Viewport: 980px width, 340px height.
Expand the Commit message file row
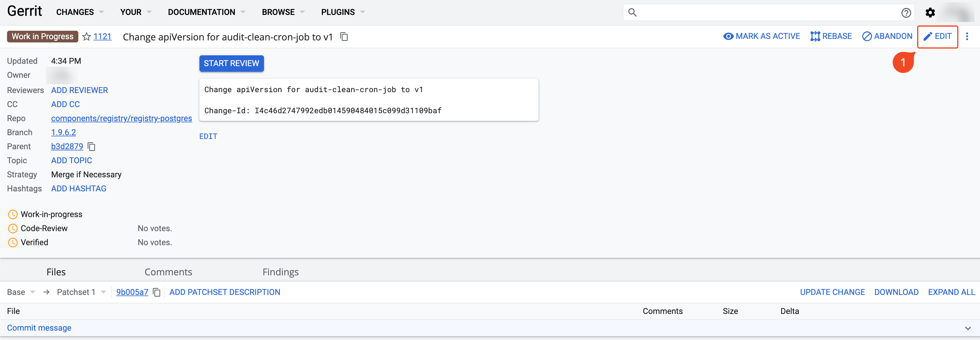[967, 328]
